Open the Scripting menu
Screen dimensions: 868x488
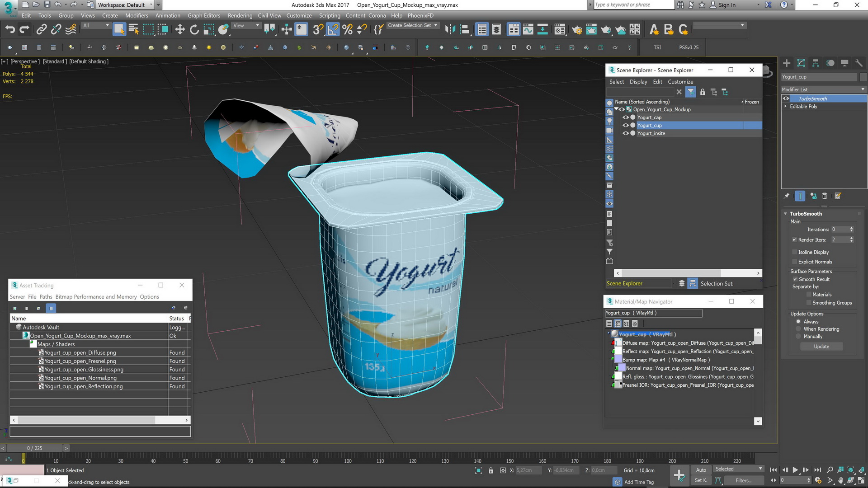click(x=330, y=15)
